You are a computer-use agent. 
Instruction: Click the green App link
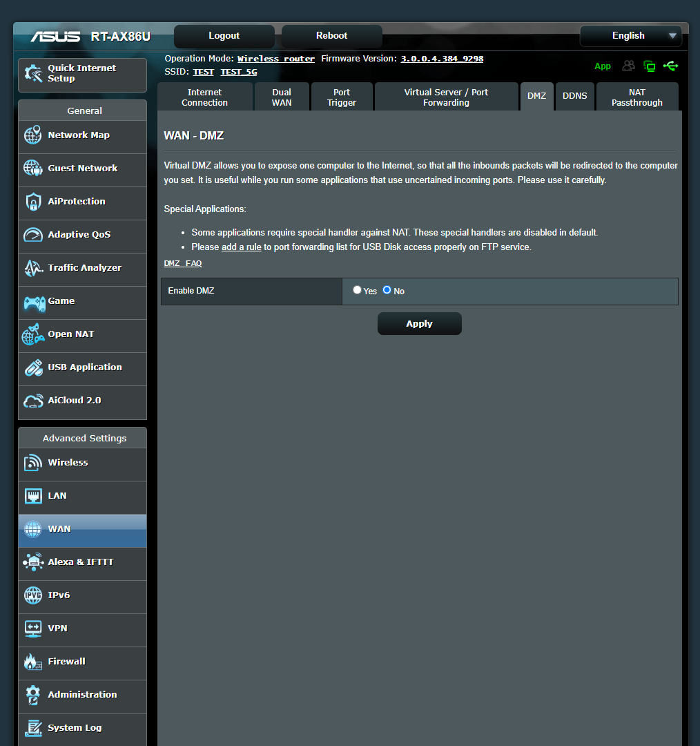pos(602,66)
